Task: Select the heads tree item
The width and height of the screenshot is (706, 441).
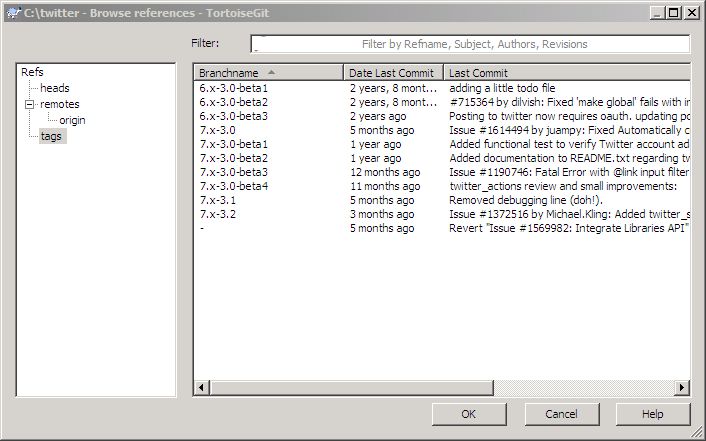Action: pos(54,88)
